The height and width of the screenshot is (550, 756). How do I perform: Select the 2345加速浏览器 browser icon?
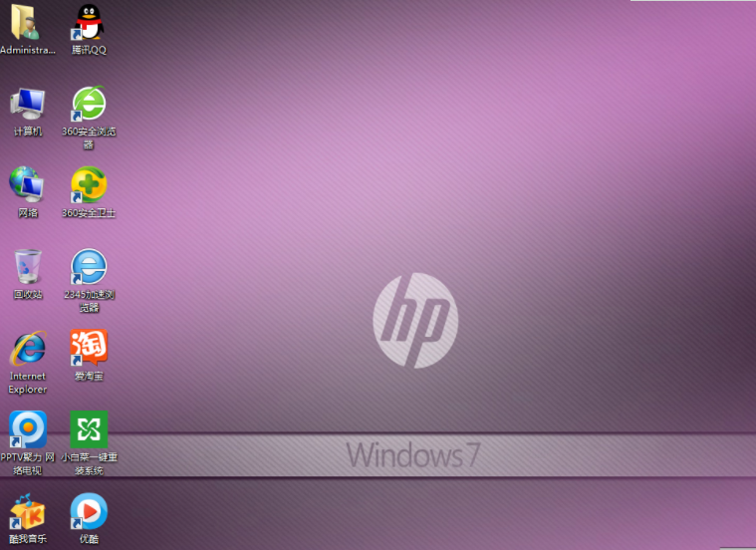89,266
